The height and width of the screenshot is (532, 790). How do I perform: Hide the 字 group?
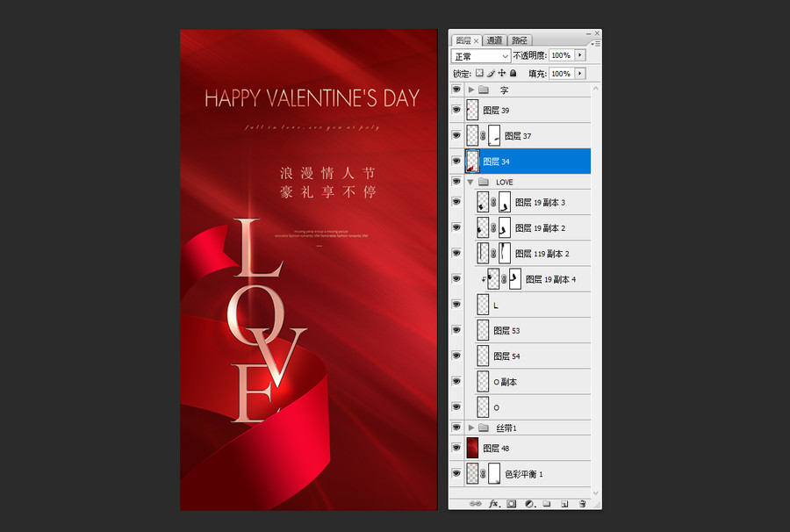456,90
